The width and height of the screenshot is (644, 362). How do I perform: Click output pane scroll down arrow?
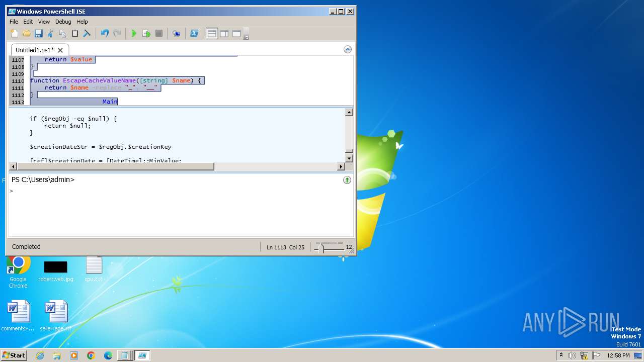pos(349,158)
